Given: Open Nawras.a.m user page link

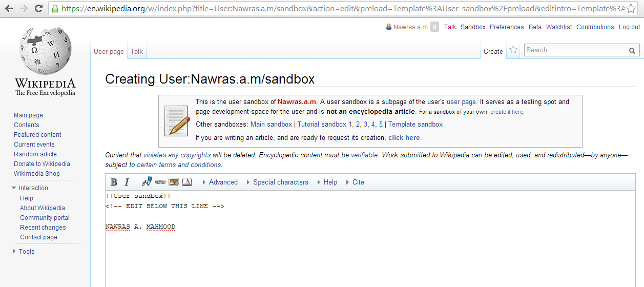Looking at the screenshot, I should [x=410, y=27].
